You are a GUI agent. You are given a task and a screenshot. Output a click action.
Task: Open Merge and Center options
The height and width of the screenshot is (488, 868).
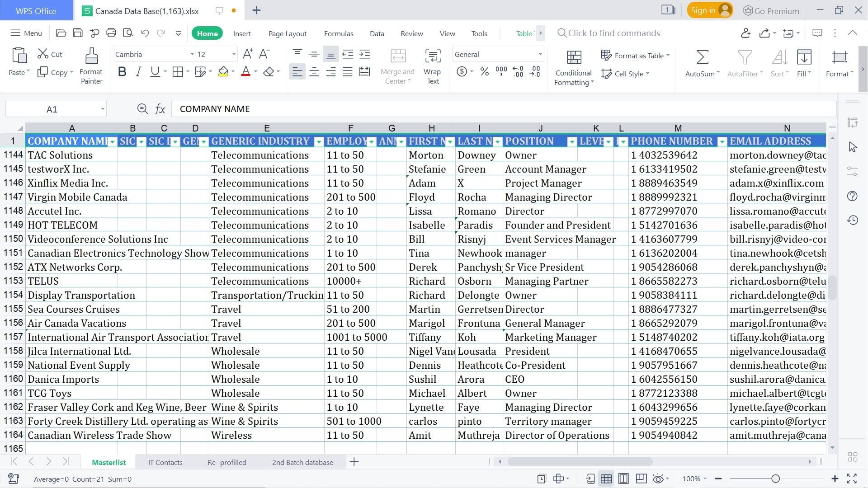[397, 66]
